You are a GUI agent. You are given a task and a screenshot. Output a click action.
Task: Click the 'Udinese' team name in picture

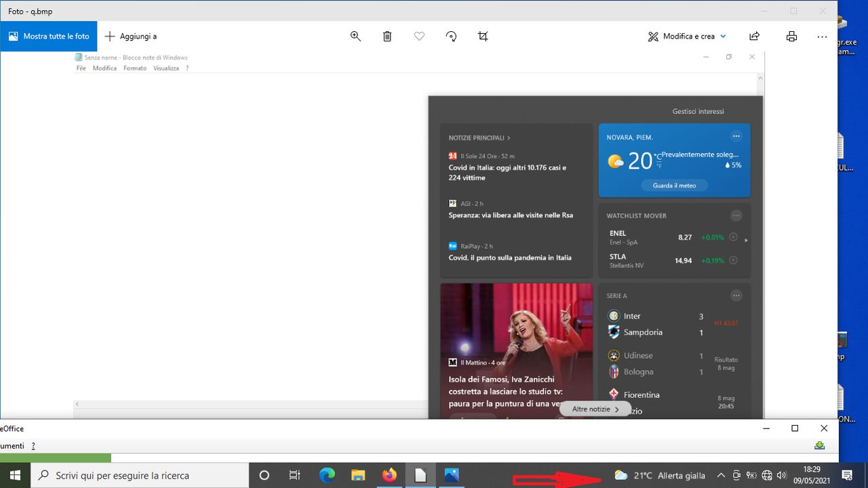click(638, 356)
